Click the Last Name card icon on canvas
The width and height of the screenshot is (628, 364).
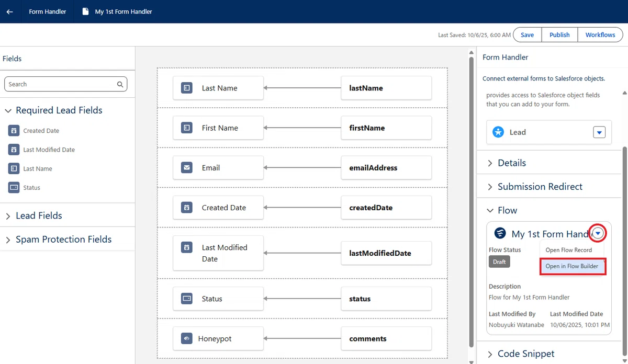[186, 88]
